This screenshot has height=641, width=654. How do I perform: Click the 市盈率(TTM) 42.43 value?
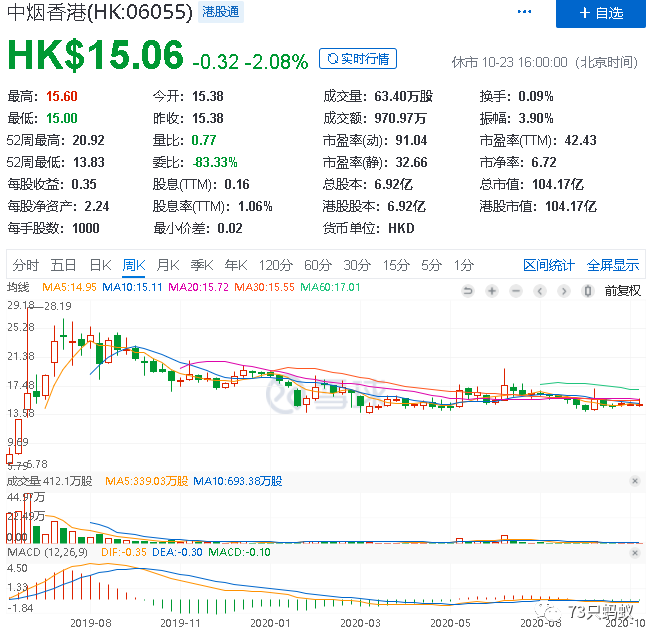point(580,140)
